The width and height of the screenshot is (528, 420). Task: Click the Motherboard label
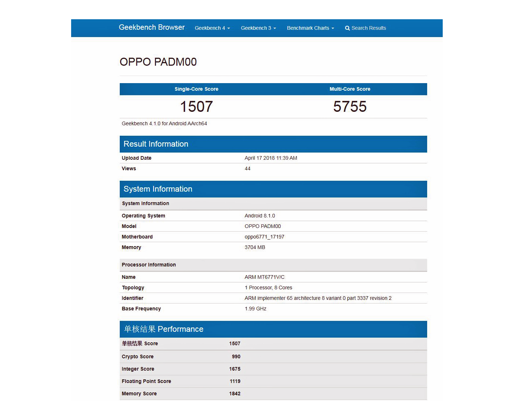[137, 237]
